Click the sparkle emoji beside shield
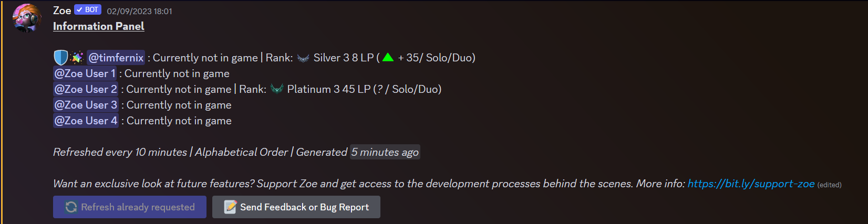This screenshot has height=224, width=868. tap(77, 58)
